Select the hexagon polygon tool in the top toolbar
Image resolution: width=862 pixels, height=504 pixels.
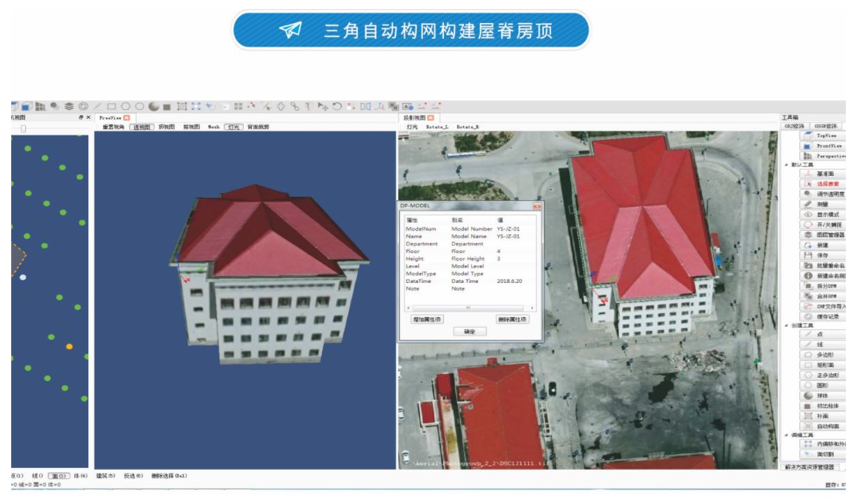[125, 107]
